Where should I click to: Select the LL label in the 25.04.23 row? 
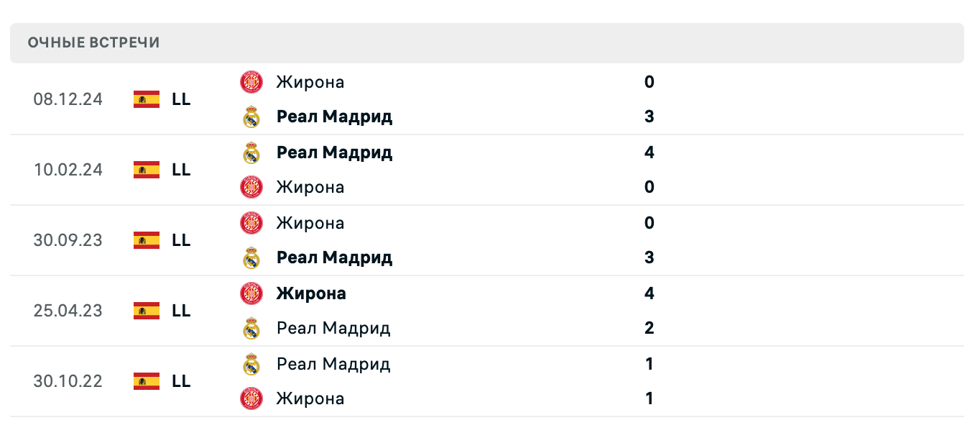tap(182, 311)
